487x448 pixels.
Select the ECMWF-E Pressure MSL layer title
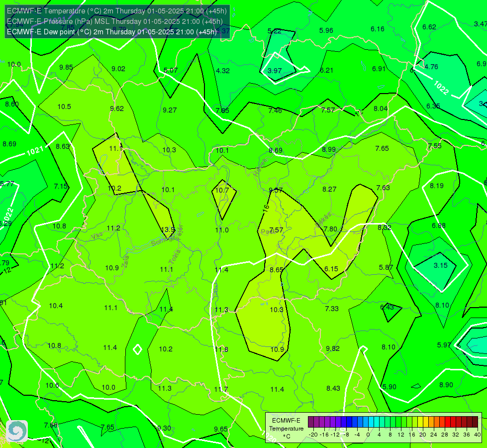114,21
